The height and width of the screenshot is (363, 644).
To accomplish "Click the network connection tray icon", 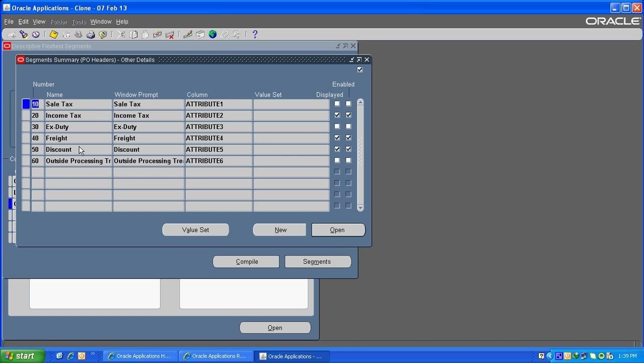I will [x=585, y=356].
